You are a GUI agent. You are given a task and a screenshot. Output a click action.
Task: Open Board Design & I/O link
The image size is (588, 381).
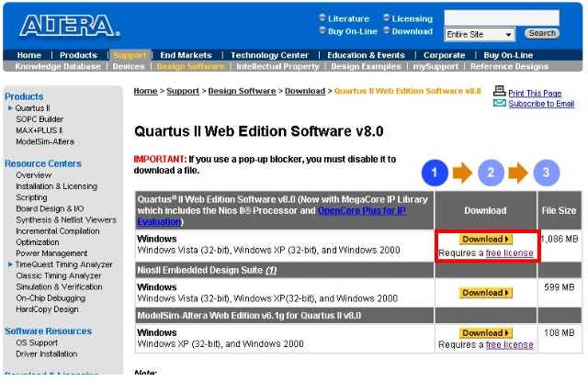50,208
